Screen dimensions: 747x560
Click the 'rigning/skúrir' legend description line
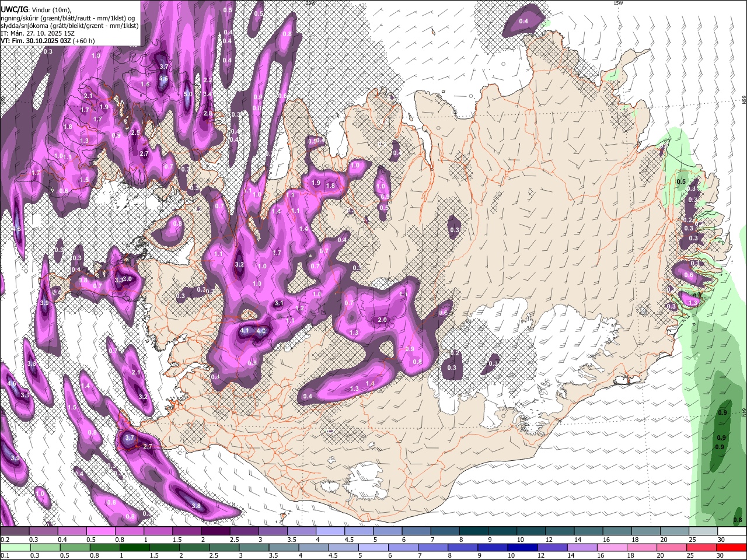68,18
